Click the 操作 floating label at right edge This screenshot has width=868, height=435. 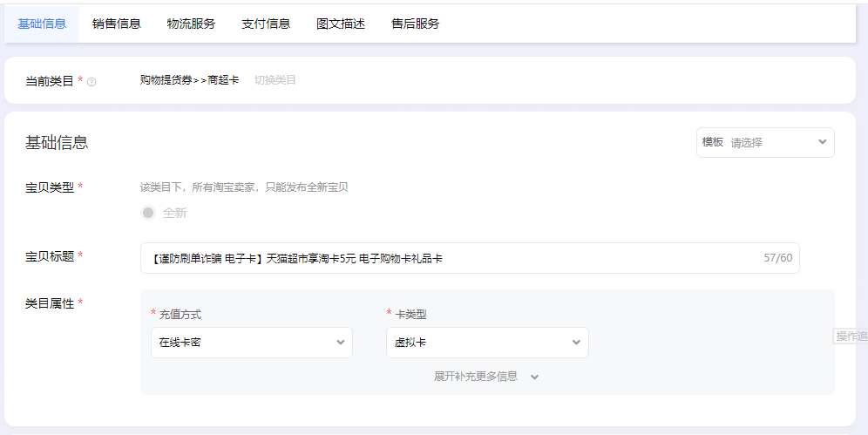(x=851, y=336)
